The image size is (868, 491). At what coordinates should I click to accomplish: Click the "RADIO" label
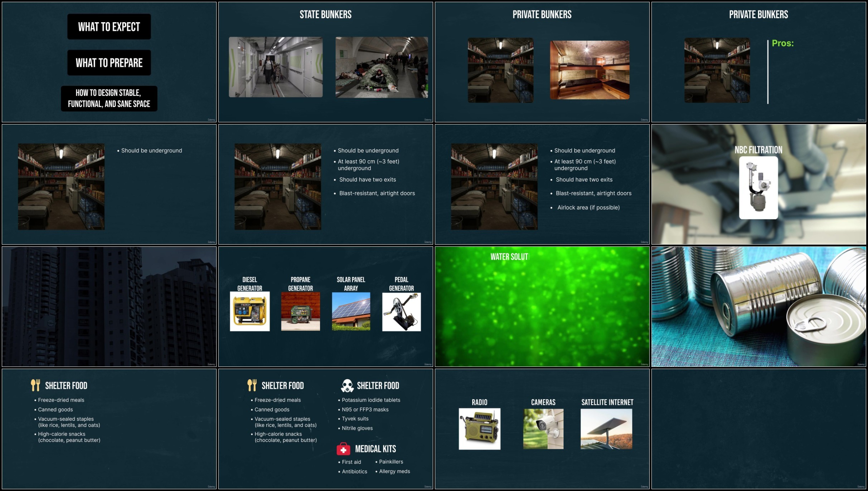[x=480, y=402]
